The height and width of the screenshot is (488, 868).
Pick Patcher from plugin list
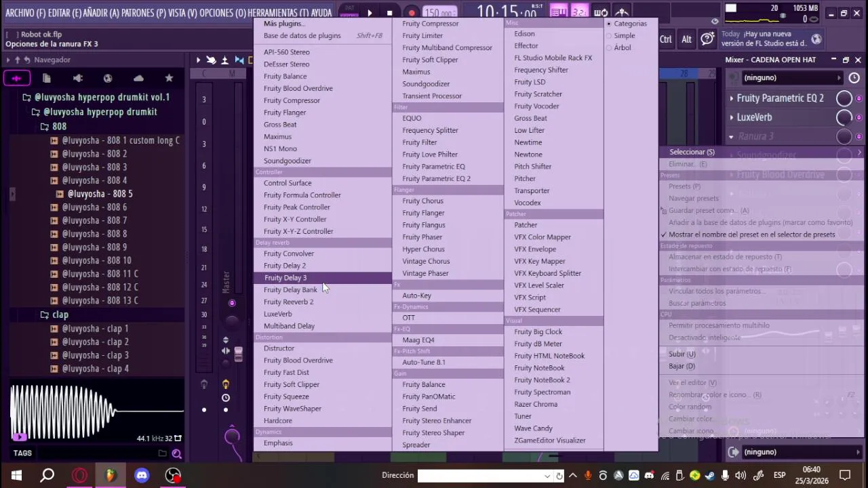(x=526, y=225)
